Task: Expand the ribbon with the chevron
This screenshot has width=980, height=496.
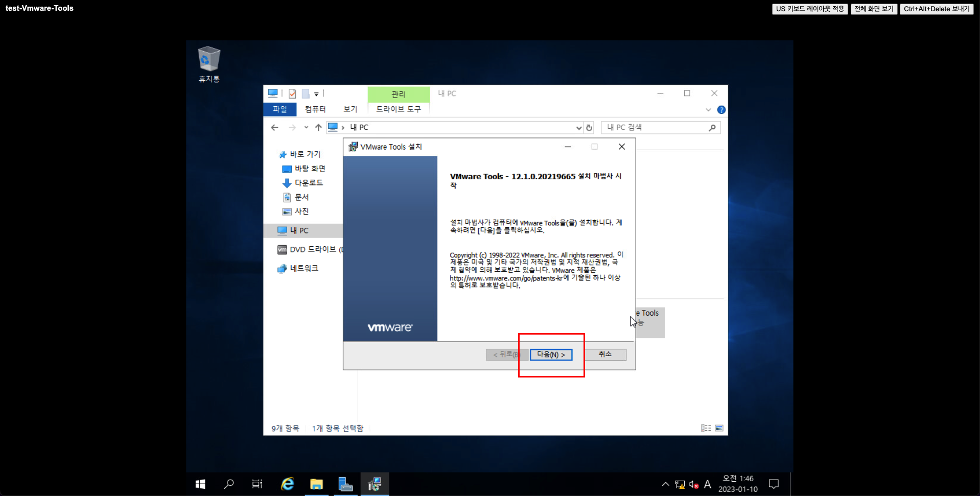Action: [x=708, y=110]
